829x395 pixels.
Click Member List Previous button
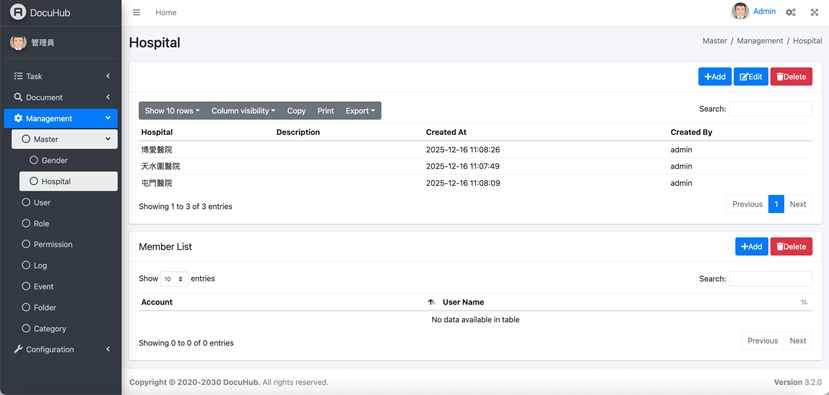[762, 341]
